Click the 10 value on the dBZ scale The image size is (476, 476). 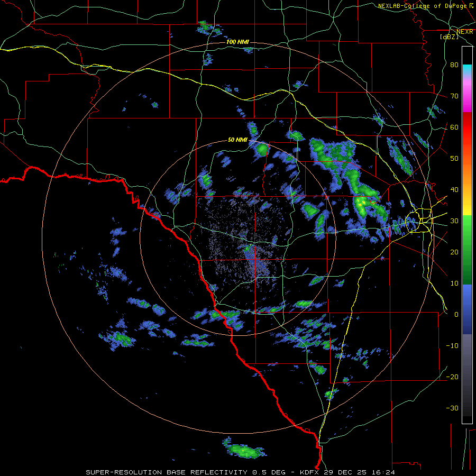pos(454,283)
